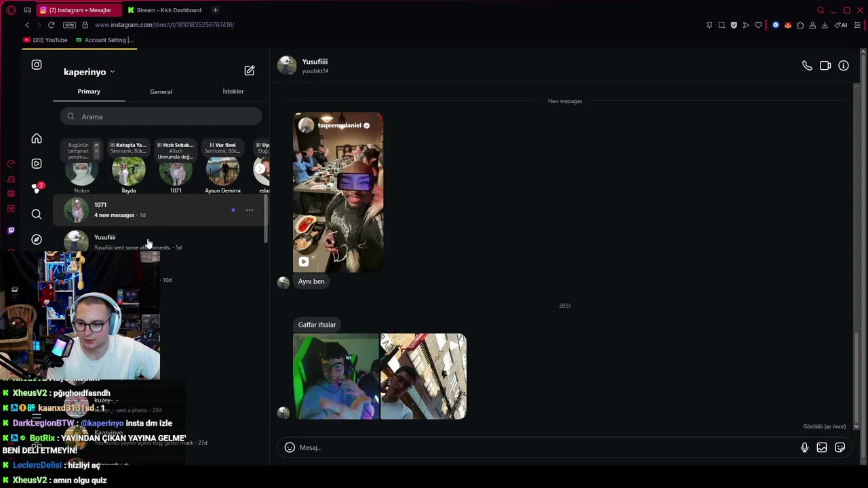This screenshot has height=488, width=868.
Task: Toggle the VPN badge in address bar
Action: coord(69,25)
